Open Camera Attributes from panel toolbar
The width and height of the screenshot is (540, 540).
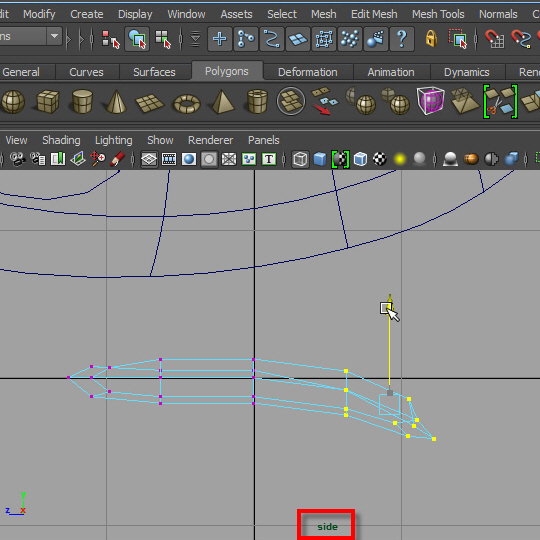pyautogui.click(x=38, y=159)
